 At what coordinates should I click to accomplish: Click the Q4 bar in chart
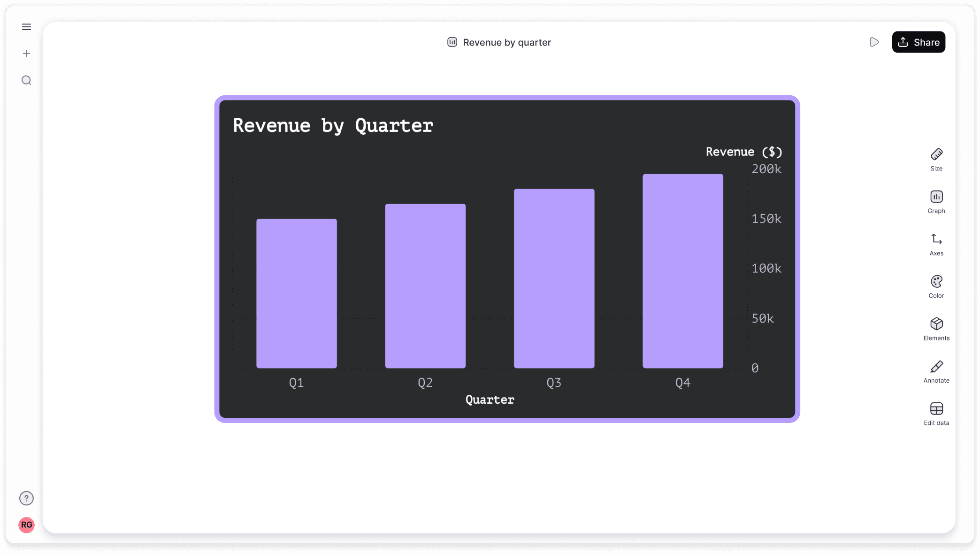click(682, 271)
